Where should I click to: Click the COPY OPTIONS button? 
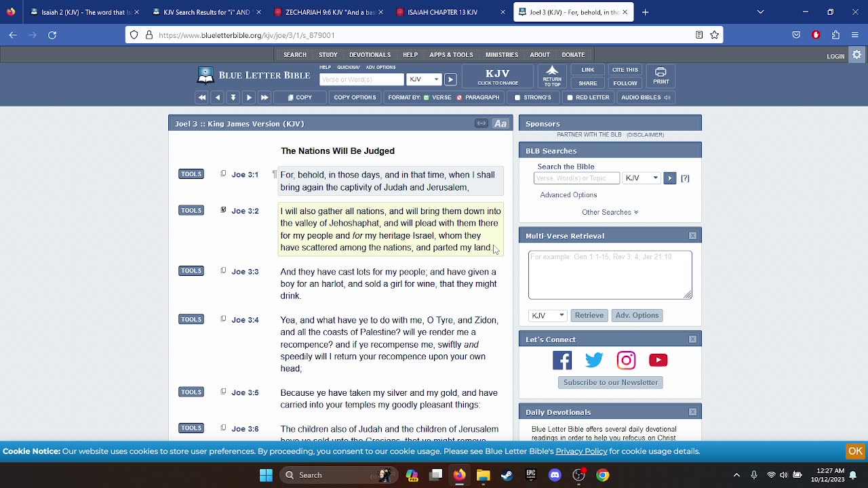355,98
